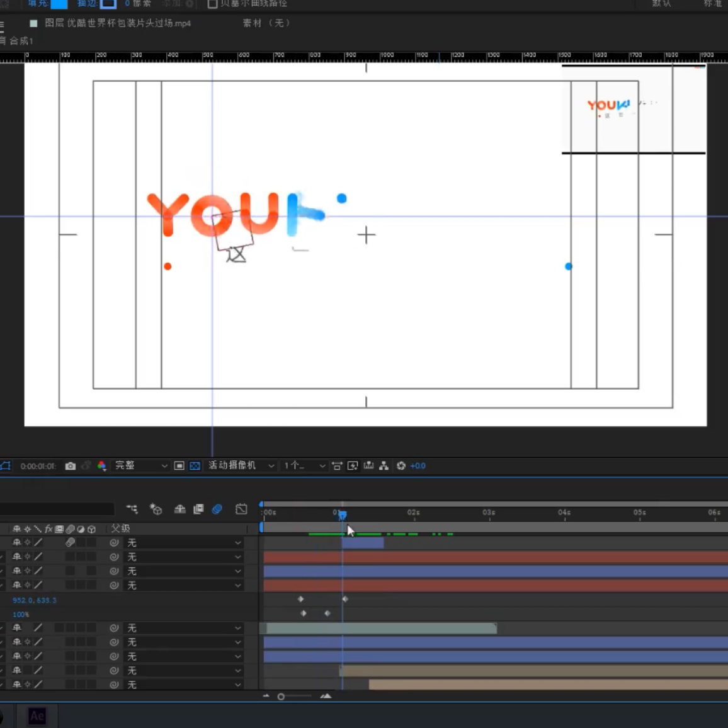This screenshot has height=728, width=728.
Task: Click the timeline layer search field
Action: tap(57, 509)
